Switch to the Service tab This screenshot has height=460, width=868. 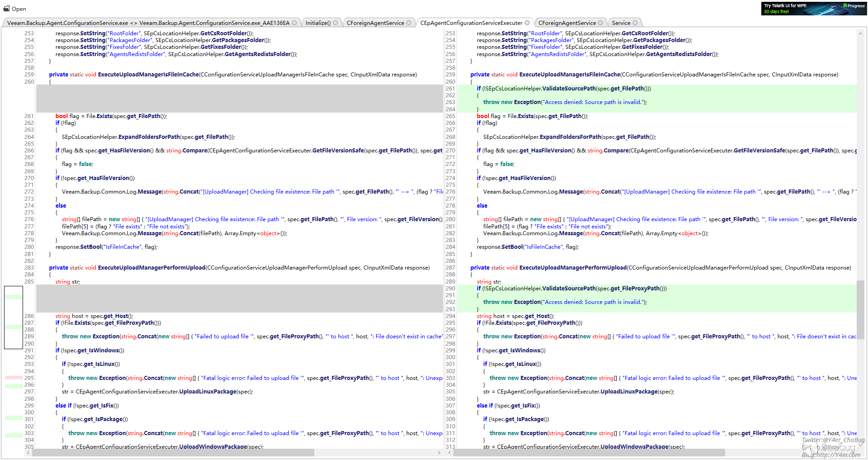(621, 23)
